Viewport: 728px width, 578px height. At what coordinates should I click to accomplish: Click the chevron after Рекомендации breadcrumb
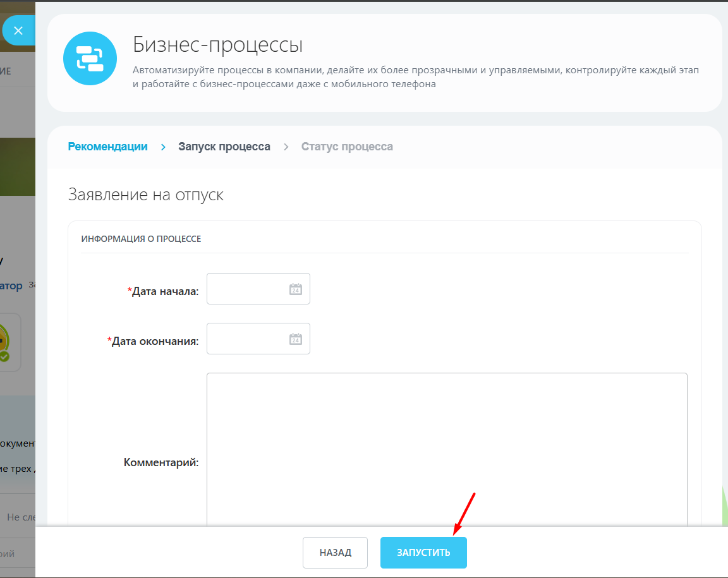click(163, 147)
